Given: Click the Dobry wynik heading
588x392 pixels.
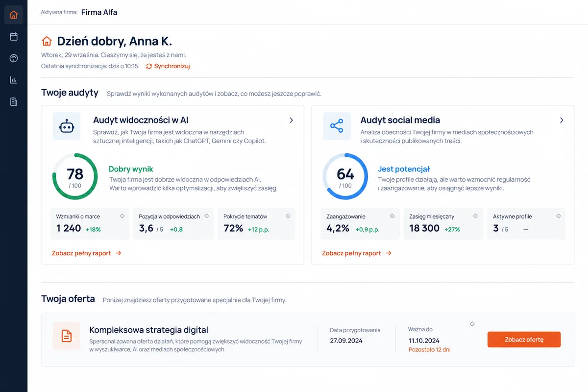Looking at the screenshot, I should point(131,169).
